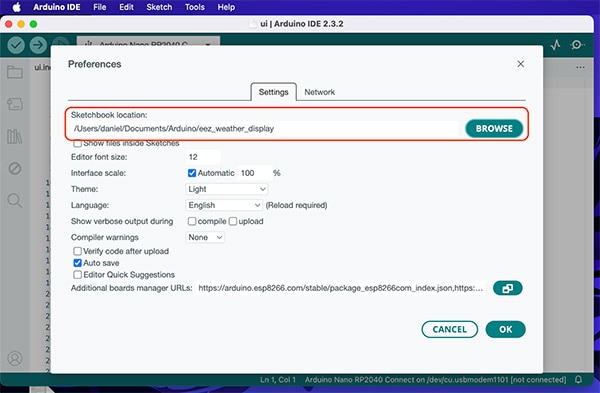This screenshot has height=393, width=600.
Task: Click Ln 1, Col 1 in status bar
Action: 278,380
